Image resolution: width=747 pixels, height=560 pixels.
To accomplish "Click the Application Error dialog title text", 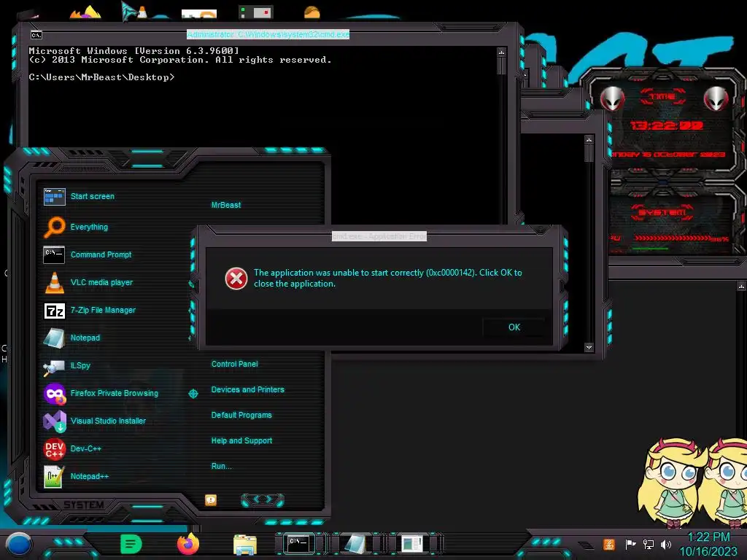I will [x=379, y=236].
